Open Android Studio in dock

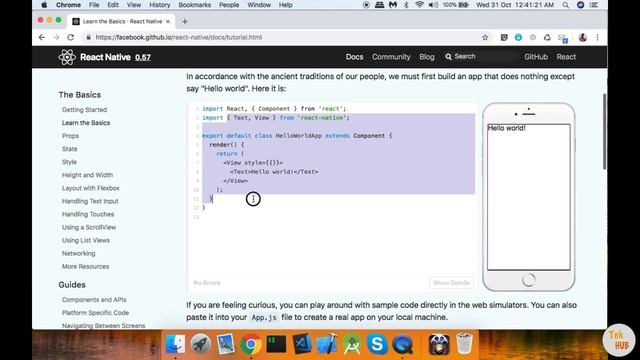point(352,344)
